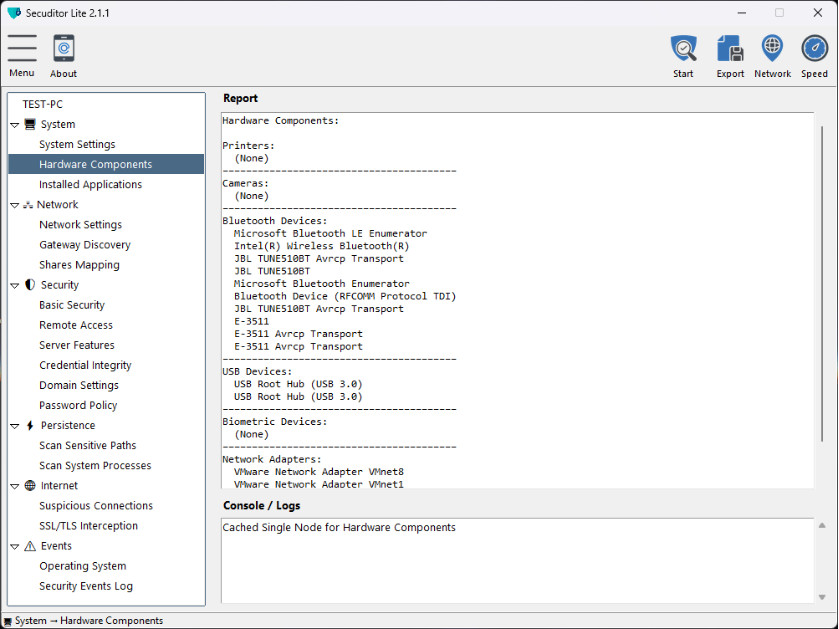Select Password Policy entry
839x629 pixels.
[x=78, y=405]
